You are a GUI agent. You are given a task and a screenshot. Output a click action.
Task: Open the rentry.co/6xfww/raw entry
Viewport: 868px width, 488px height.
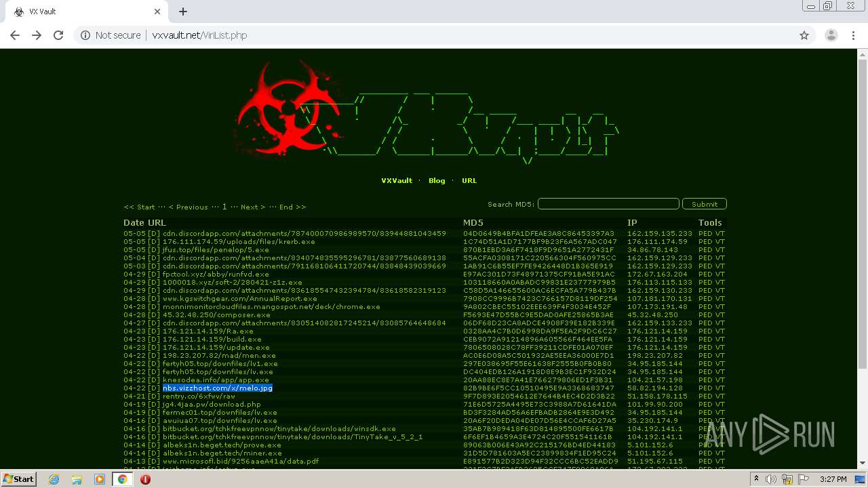click(x=199, y=396)
